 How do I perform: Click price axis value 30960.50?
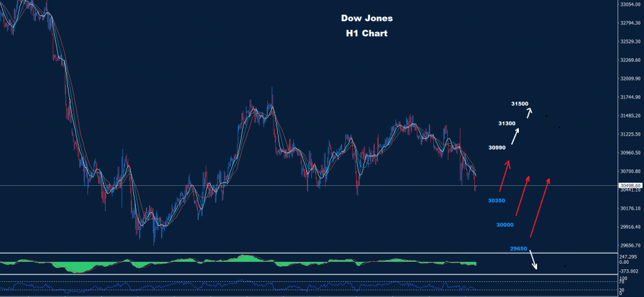coord(630,153)
